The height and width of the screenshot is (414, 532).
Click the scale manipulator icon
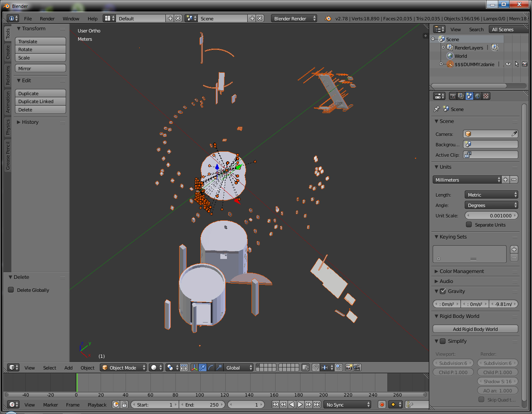[x=219, y=367]
